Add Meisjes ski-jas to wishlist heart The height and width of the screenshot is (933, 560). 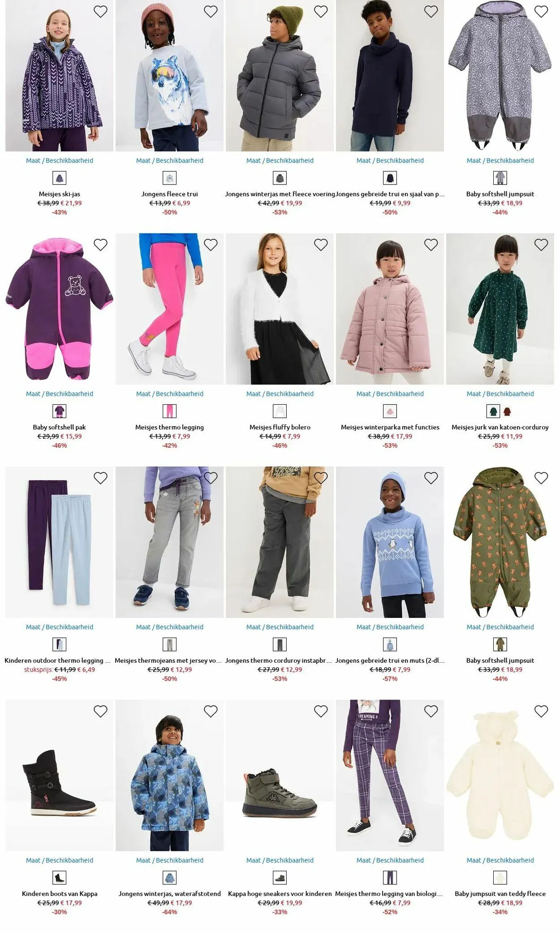pos(100,12)
